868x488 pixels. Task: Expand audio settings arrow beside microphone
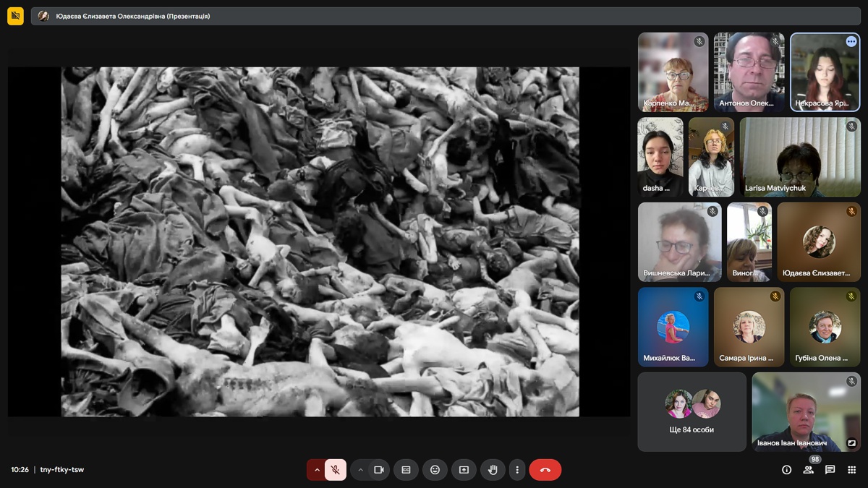pos(316,470)
